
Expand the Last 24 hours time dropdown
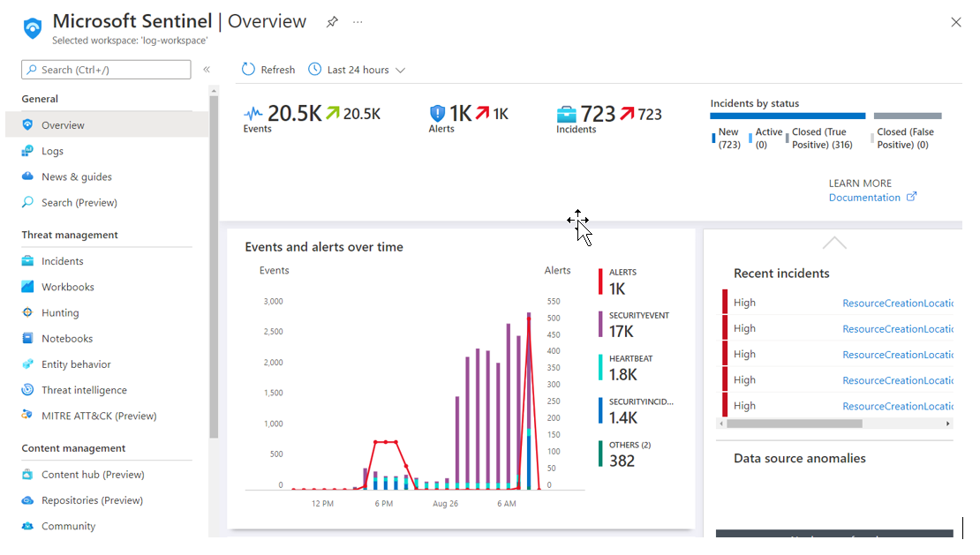pos(358,70)
